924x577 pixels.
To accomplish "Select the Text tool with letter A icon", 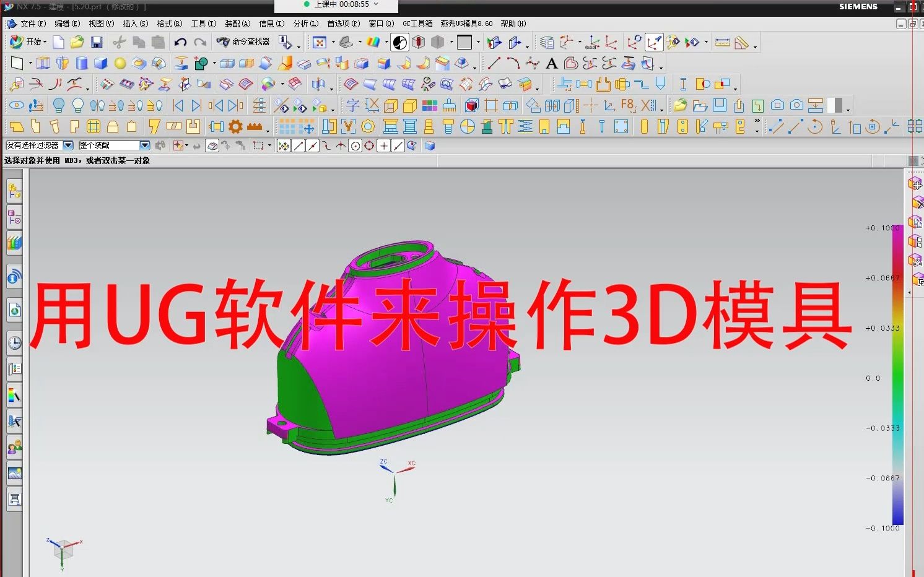I will tap(551, 63).
